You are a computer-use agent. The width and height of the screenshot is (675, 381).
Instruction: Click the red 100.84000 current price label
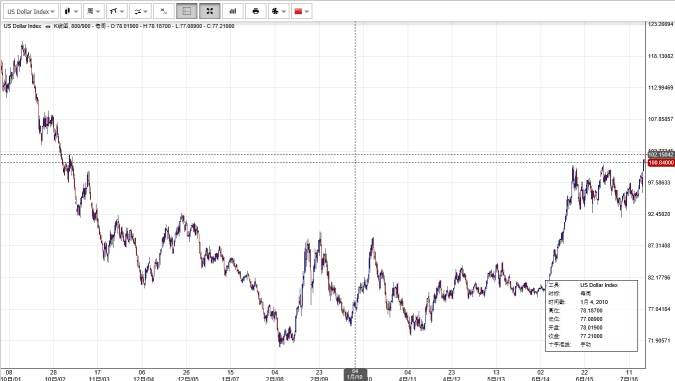click(661, 163)
